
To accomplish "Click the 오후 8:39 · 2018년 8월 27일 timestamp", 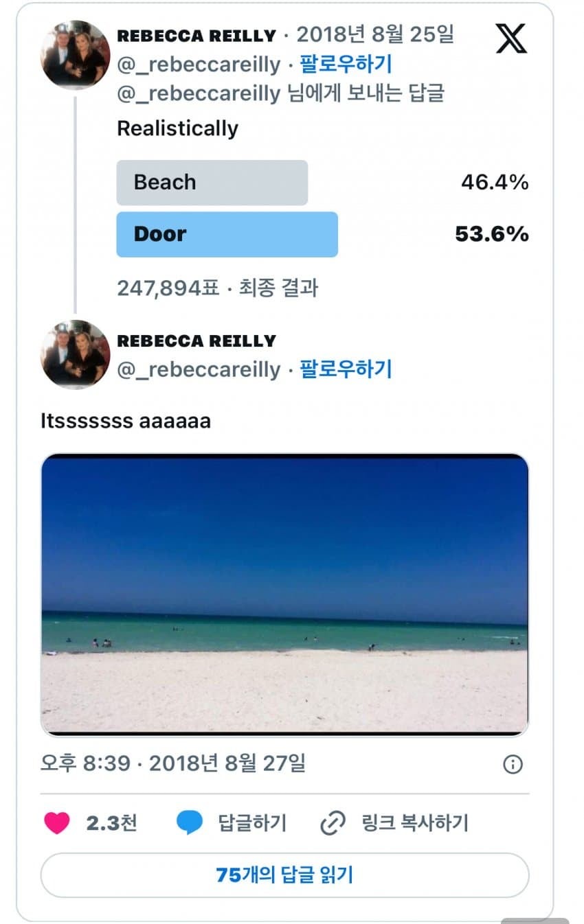I will point(173,763).
